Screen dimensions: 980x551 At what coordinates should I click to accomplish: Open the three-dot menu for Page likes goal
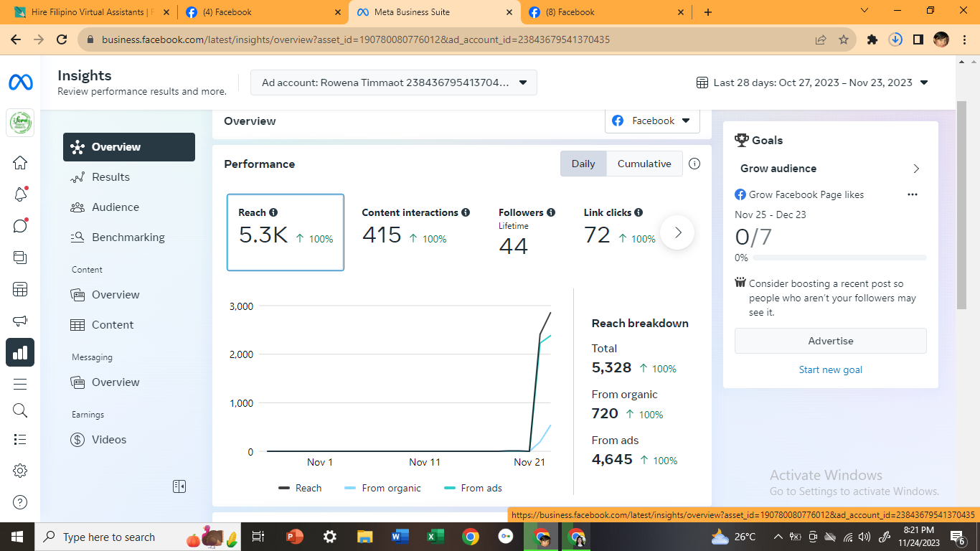click(x=913, y=194)
